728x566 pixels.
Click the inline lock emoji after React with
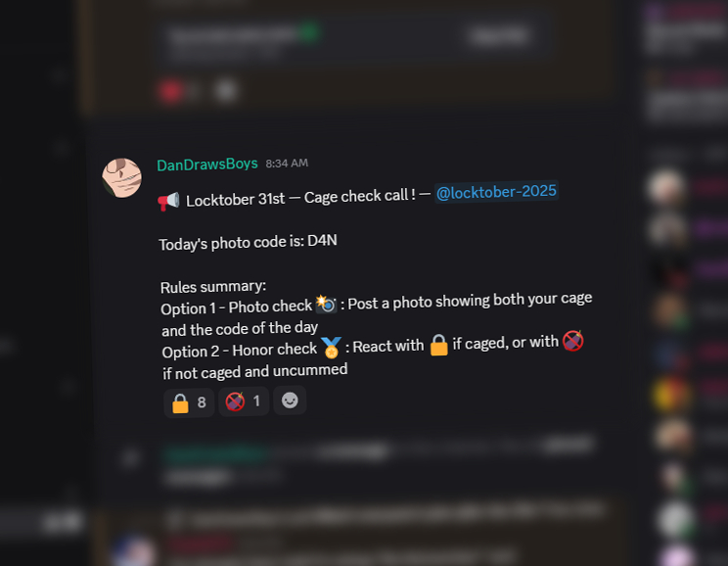[438, 345]
